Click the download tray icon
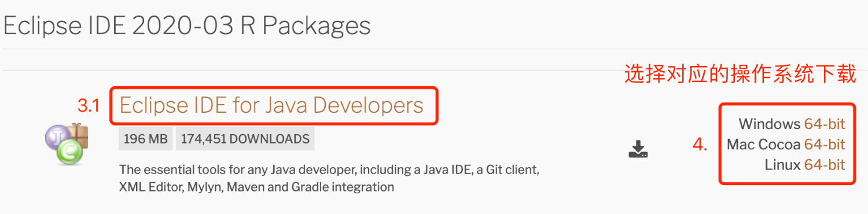Image resolution: width=868 pixels, height=214 pixels. [638, 149]
